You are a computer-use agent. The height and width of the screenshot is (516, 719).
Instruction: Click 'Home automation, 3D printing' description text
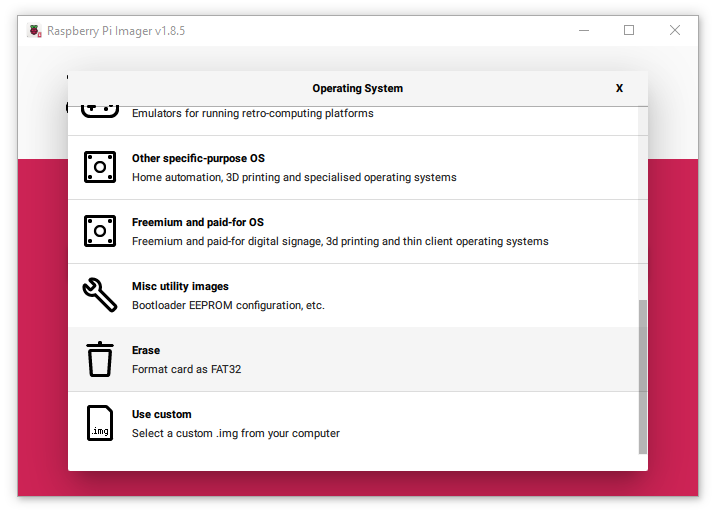[x=294, y=178]
